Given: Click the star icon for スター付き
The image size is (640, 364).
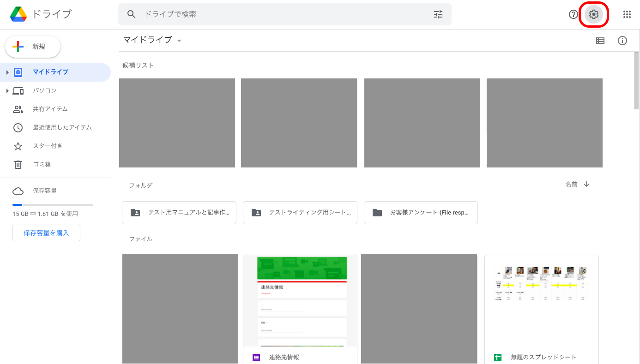Looking at the screenshot, I should [18, 146].
